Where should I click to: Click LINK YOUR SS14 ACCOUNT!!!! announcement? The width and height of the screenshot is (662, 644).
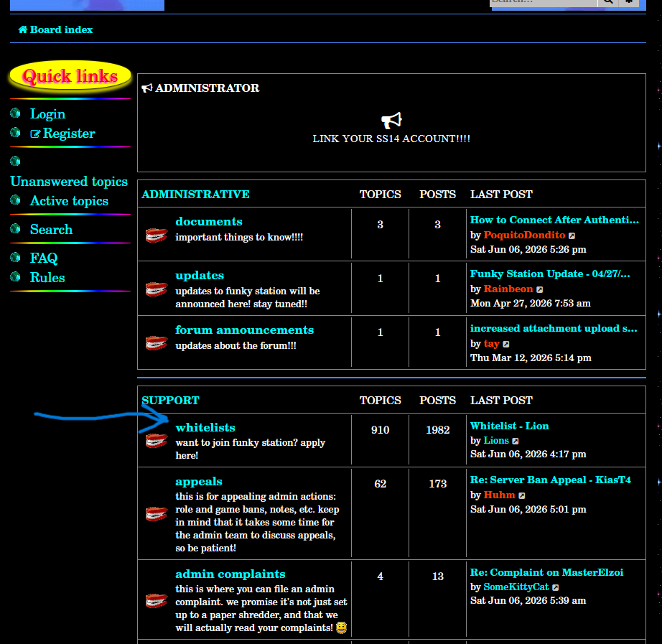coord(391,139)
